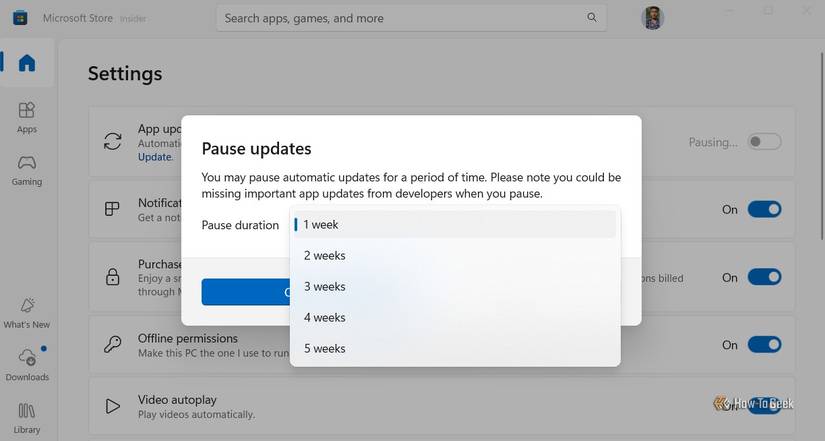Disable the Offline permissions toggle

point(764,345)
